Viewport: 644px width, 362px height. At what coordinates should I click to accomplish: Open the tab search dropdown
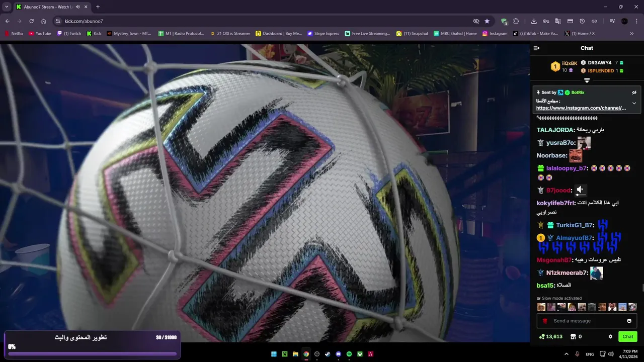point(7,7)
